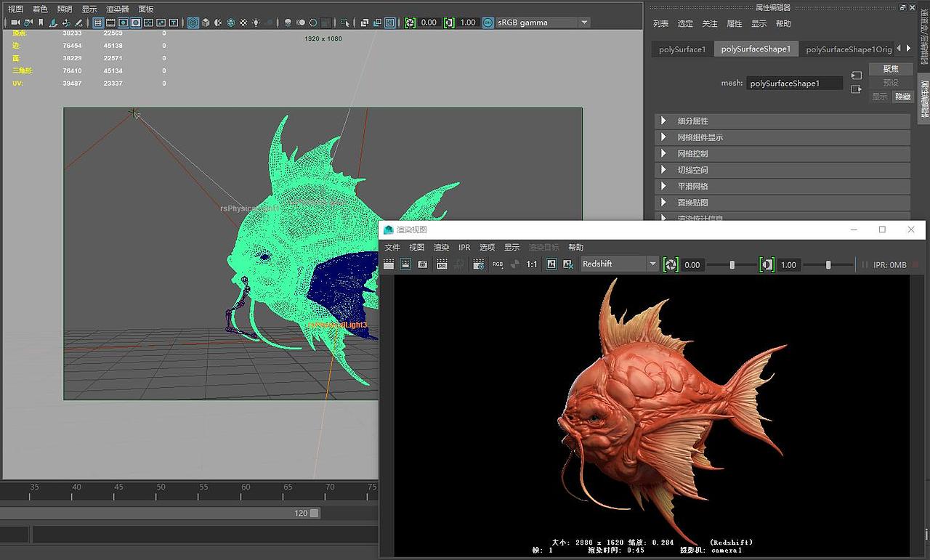
Task: Expand the 平滑网格 section
Action: click(x=692, y=187)
